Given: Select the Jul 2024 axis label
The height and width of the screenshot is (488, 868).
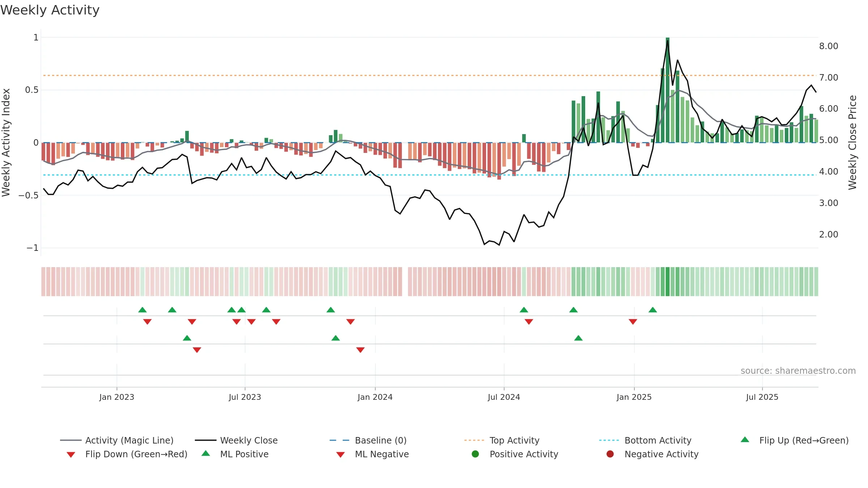Looking at the screenshot, I should coord(504,397).
